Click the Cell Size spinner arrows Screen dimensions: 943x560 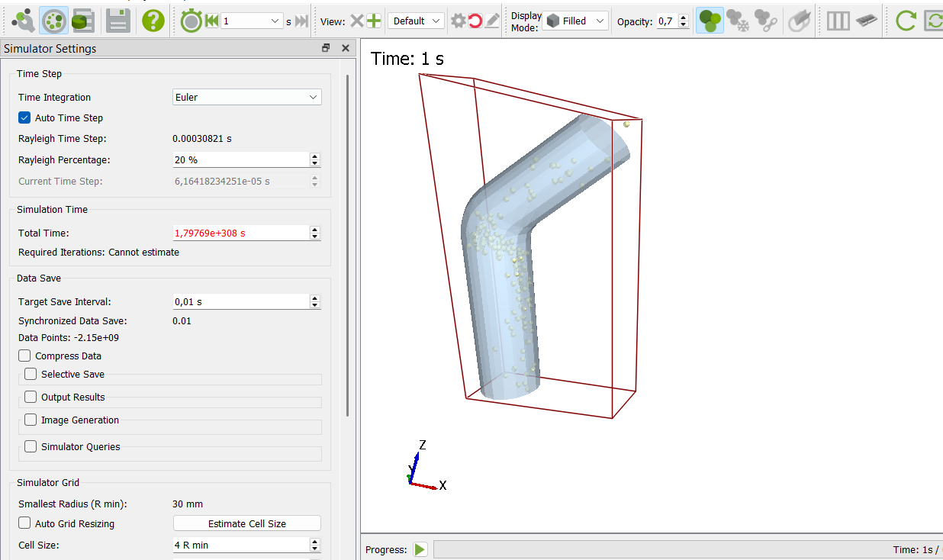[314, 546]
